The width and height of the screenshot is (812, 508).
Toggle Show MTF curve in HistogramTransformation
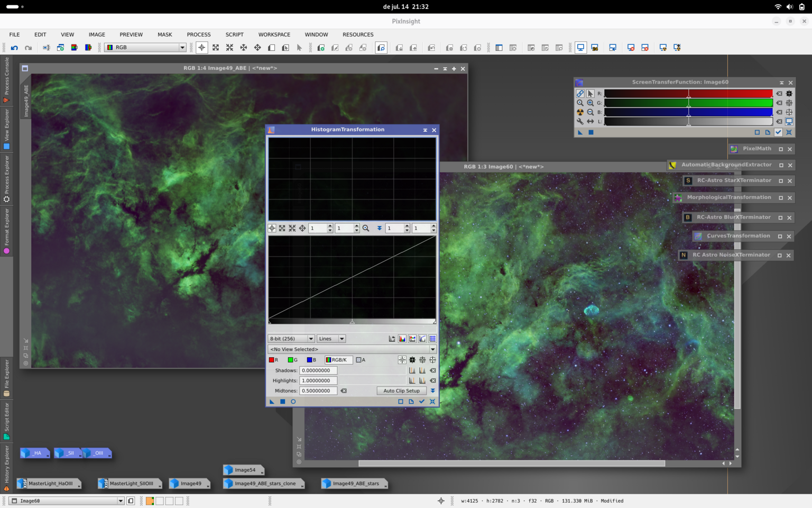[x=422, y=339]
